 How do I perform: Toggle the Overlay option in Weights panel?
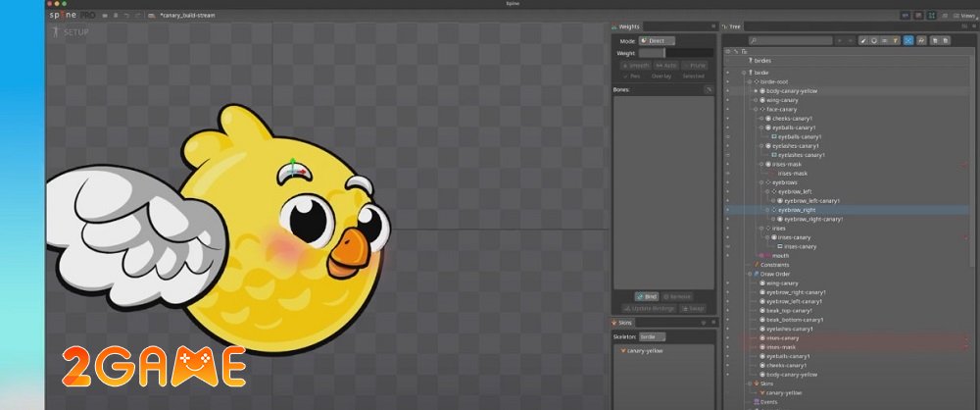point(661,76)
